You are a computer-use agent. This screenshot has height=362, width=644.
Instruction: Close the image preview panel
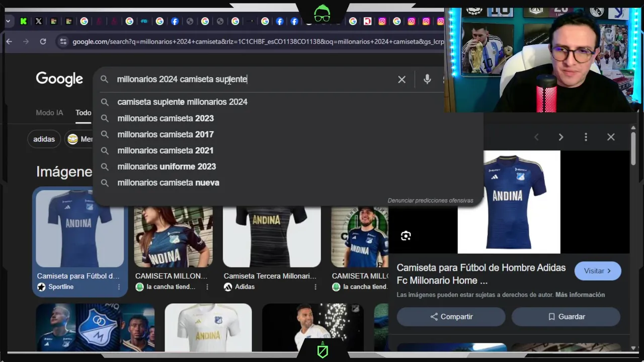coord(611,137)
